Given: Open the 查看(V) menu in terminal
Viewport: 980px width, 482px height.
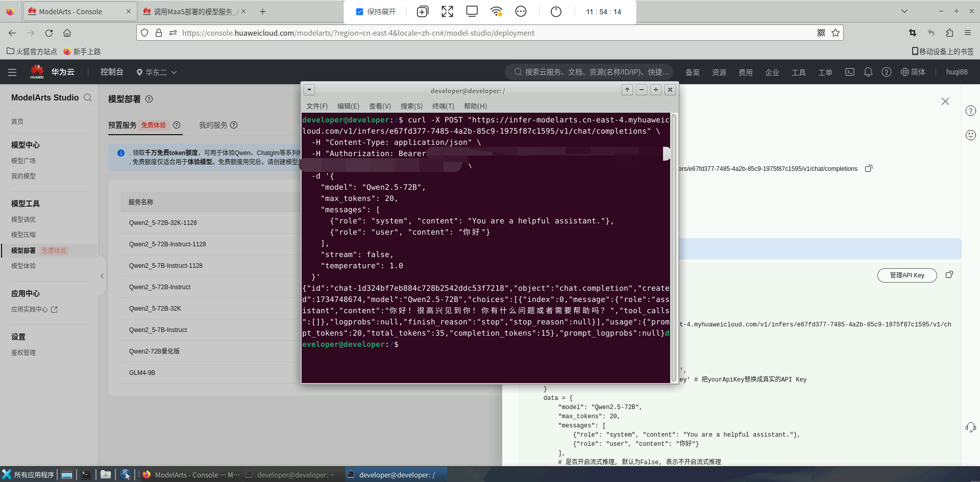Looking at the screenshot, I should click(380, 106).
